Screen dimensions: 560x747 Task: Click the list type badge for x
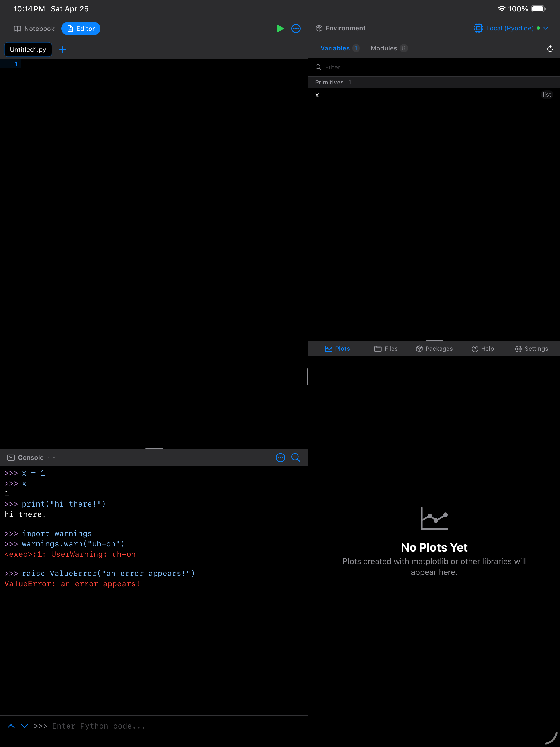point(547,95)
